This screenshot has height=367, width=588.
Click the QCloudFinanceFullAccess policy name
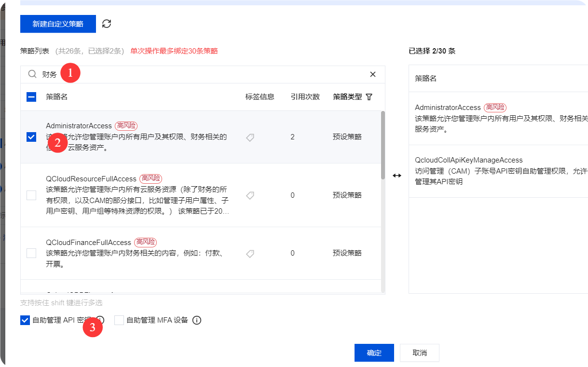(88, 242)
